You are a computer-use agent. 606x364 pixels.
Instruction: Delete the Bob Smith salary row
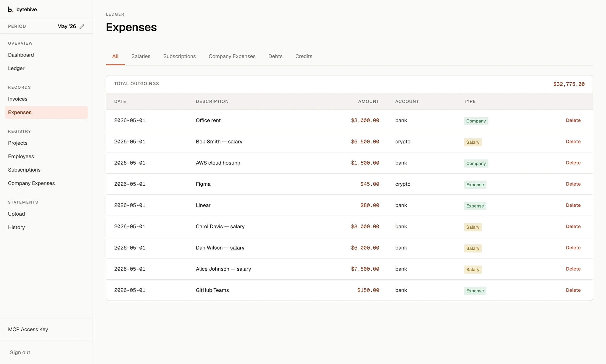[573, 142]
